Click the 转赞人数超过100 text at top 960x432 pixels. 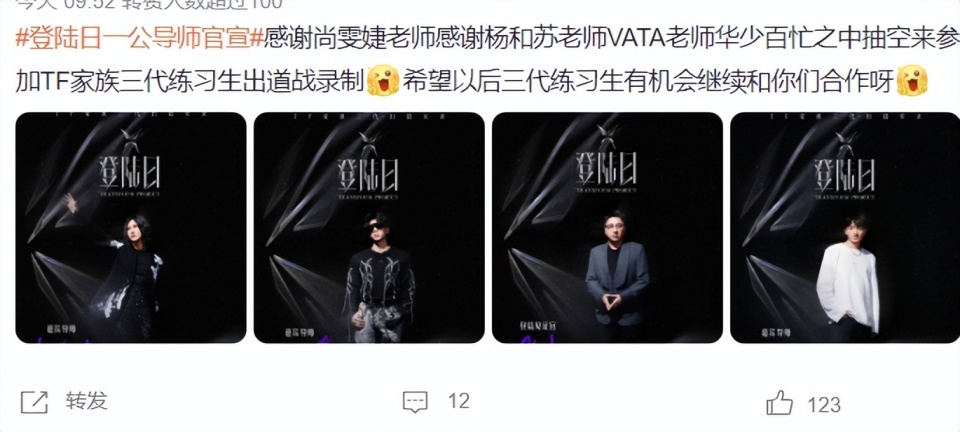pyautogui.click(x=201, y=4)
